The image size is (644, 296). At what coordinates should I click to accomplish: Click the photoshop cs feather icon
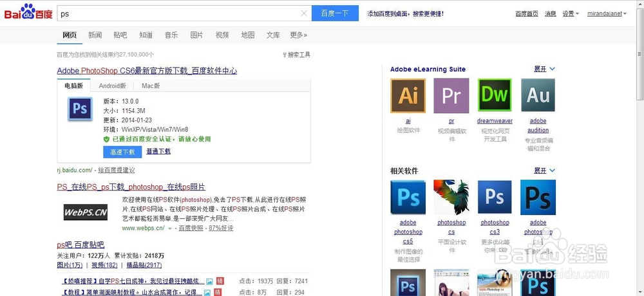[x=451, y=198]
